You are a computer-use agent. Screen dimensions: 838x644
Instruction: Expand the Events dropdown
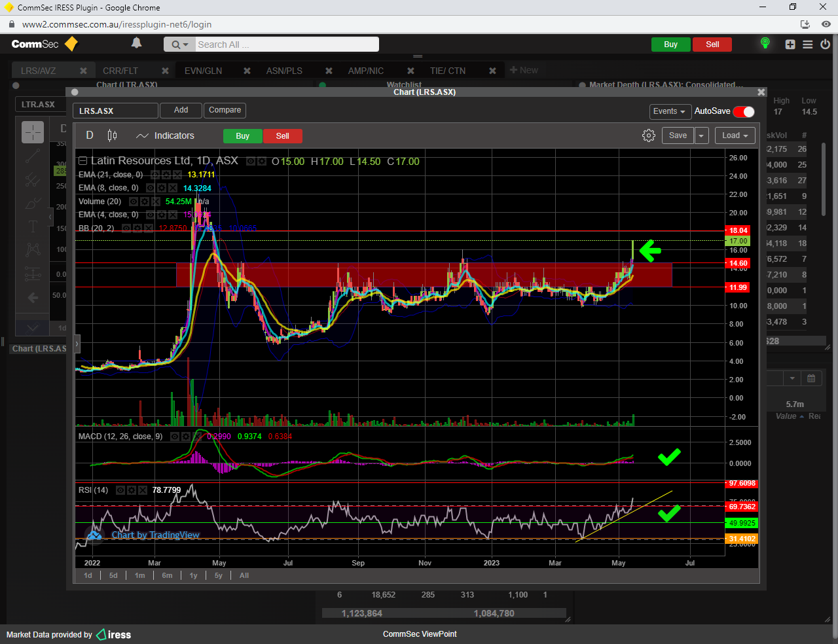point(670,111)
